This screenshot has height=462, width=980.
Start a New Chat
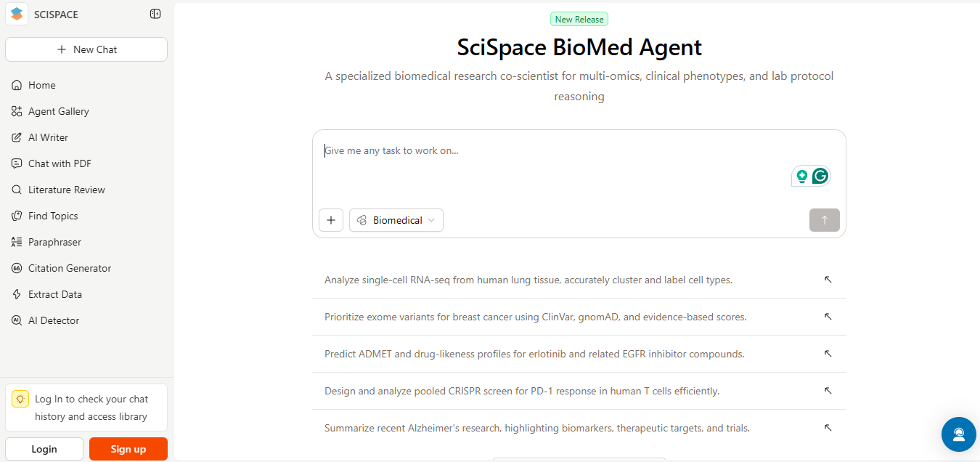coord(86,49)
